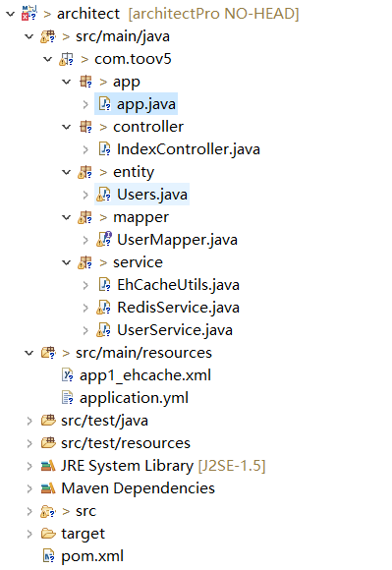Expand the UserMapper.java node
This screenshot has width=392, height=570.
click(85, 241)
